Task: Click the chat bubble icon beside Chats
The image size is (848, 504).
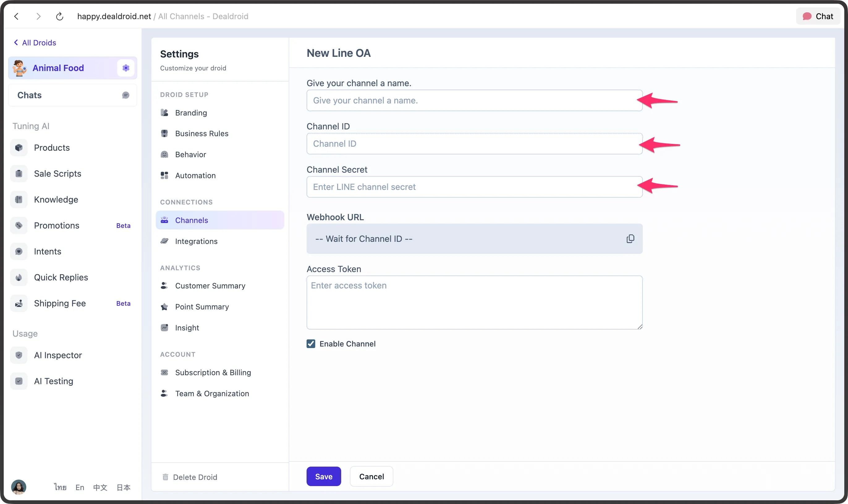Action: point(125,95)
